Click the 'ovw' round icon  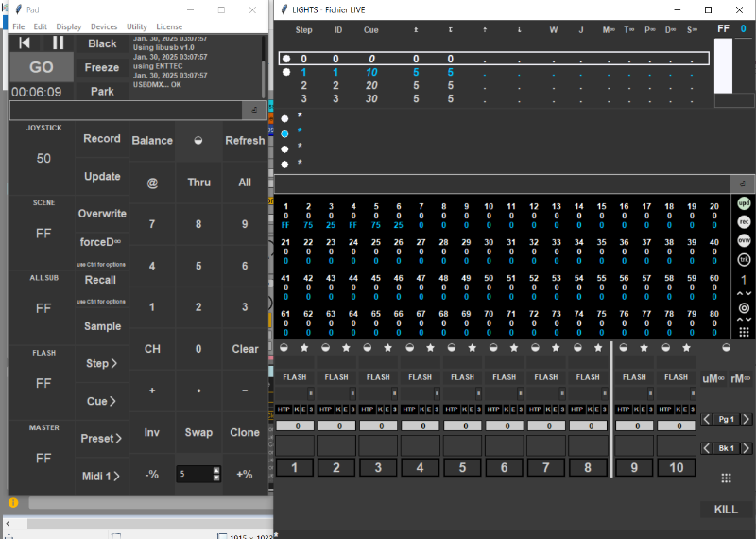pos(745,240)
